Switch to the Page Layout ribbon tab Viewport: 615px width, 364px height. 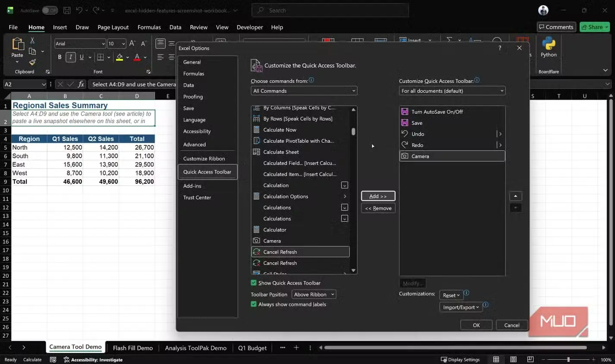pos(113,27)
